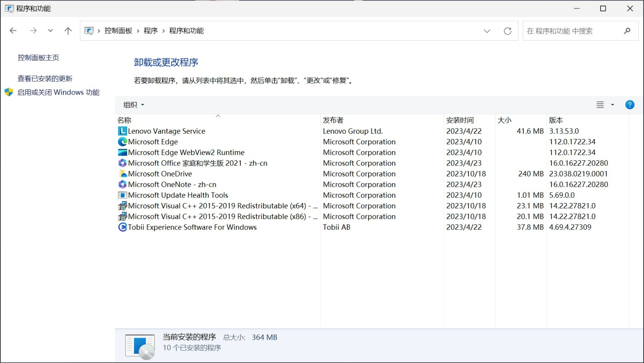Viewport: 644px width, 363px height.
Task: Click the installed programs summary icon
Action: (140, 346)
